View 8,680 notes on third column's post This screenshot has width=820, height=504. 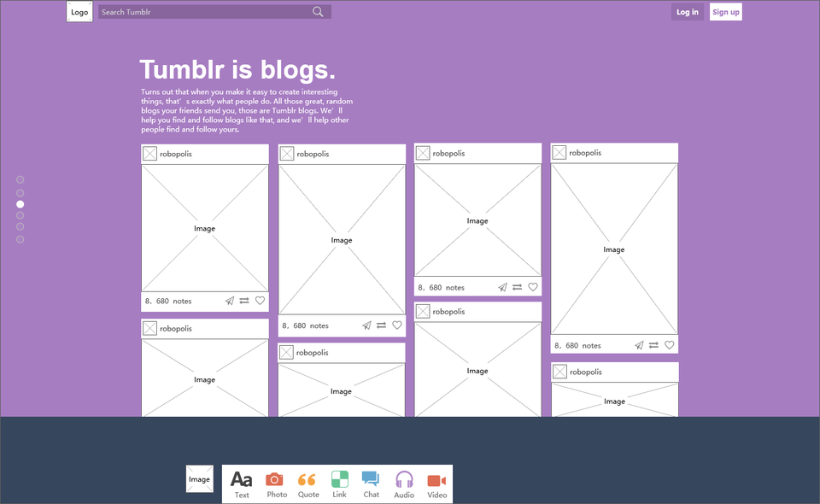[x=442, y=288]
